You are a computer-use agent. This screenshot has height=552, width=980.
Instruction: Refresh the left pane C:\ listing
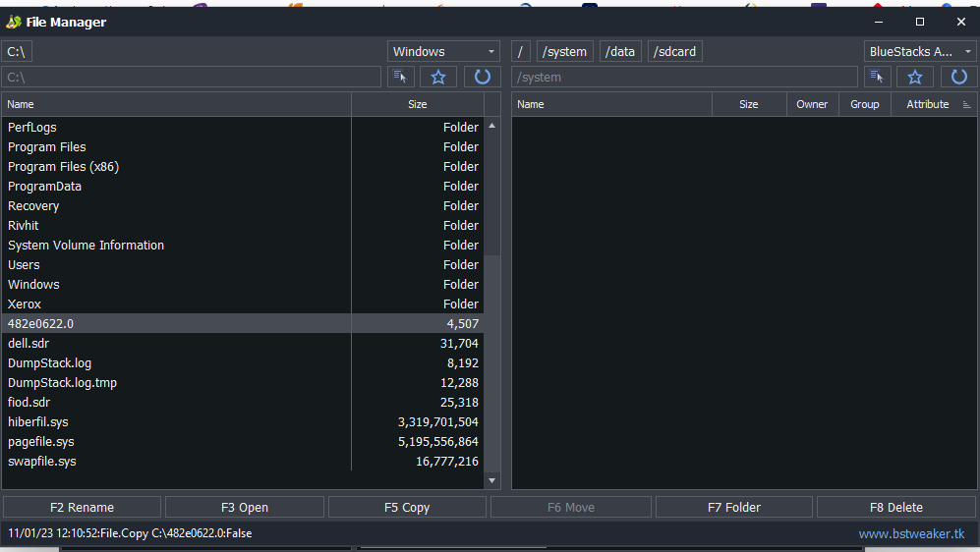pyautogui.click(x=482, y=77)
